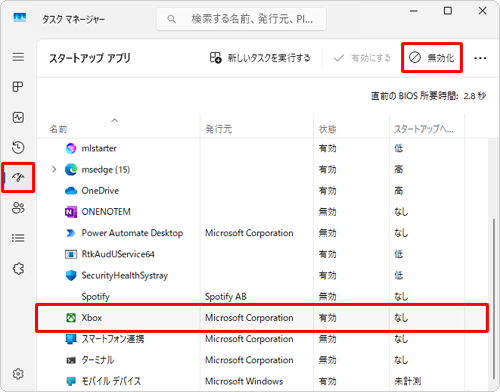Click the 無効 status of ONENOTEM
The image size is (500, 392).
[x=327, y=212]
